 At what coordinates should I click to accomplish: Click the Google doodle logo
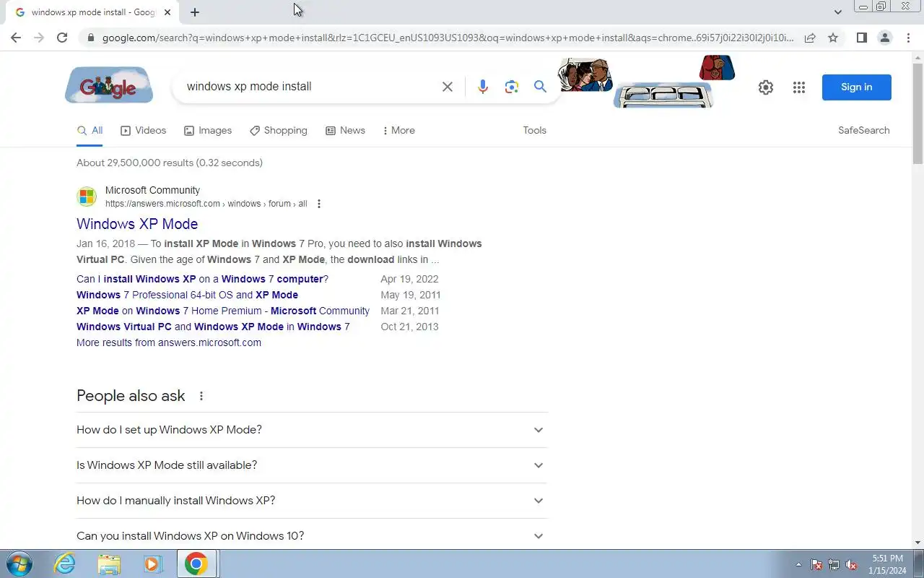[109, 85]
